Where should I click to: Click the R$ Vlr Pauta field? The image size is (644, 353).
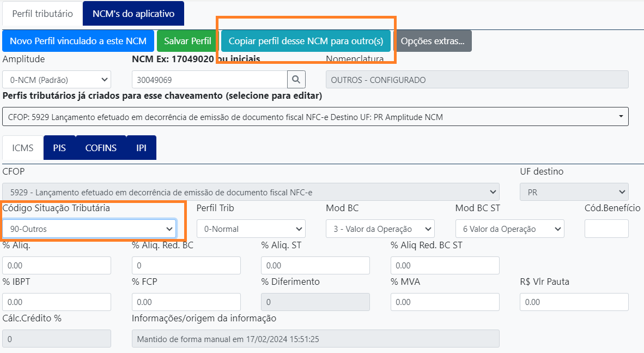(x=574, y=302)
